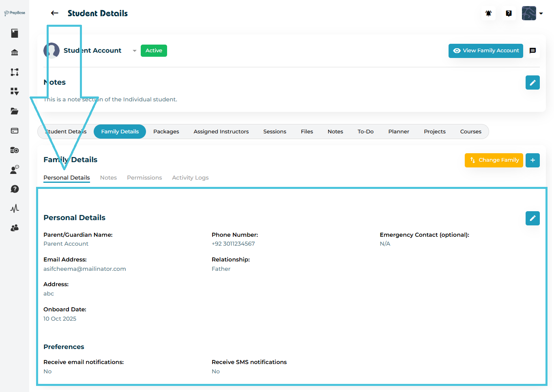554x392 pixels.
Task: Click the plus icon next to Change Family
Action: click(x=533, y=160)
